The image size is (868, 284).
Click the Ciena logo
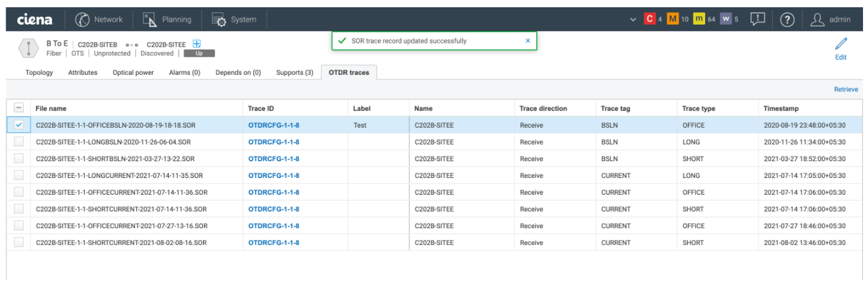(35, 20)
